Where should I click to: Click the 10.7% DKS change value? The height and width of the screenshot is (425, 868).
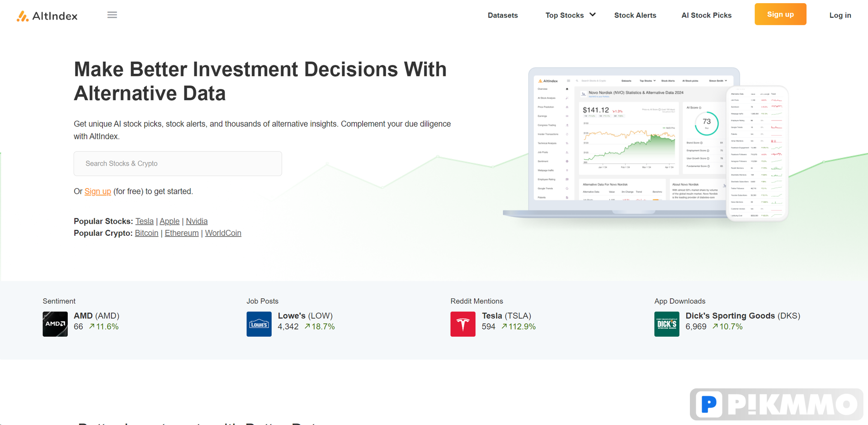(x=727, y=327)
